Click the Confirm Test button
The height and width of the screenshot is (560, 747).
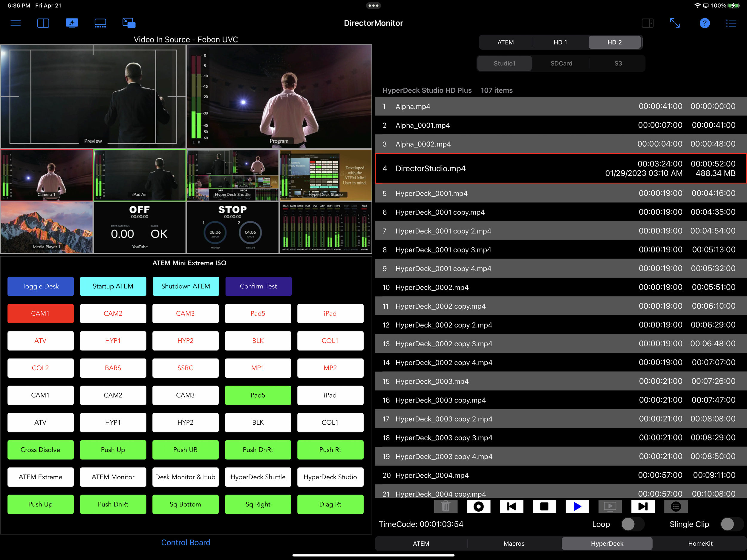258,286
